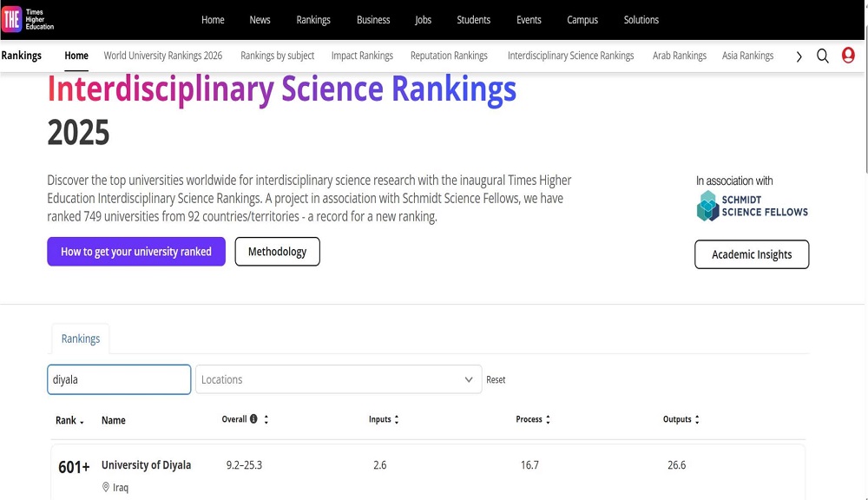Click the red user account icon
Image resolution: width=868 pixels, height=500 pixels.
click(848, 56)
